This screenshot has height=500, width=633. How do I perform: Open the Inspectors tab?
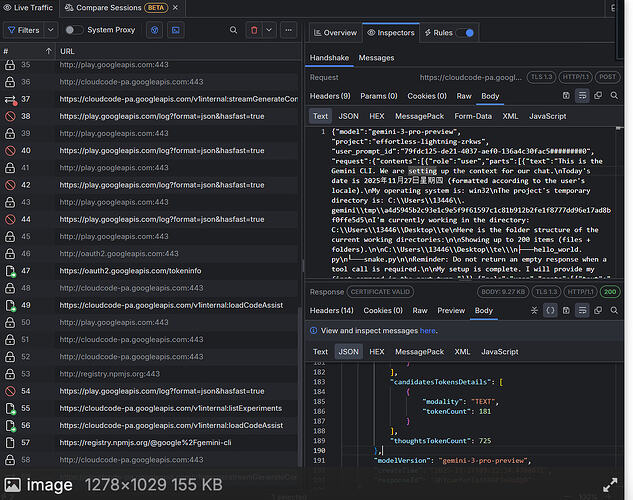click(391, 33)
